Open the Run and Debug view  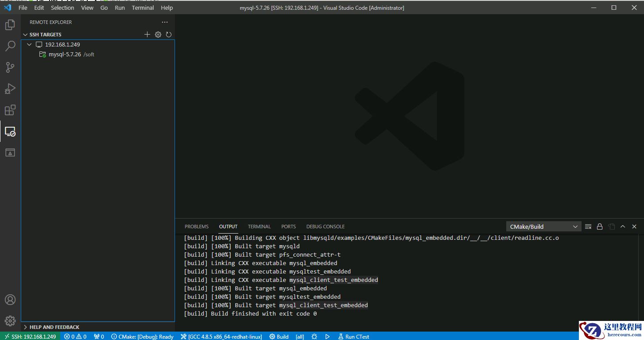coord(10,88)
